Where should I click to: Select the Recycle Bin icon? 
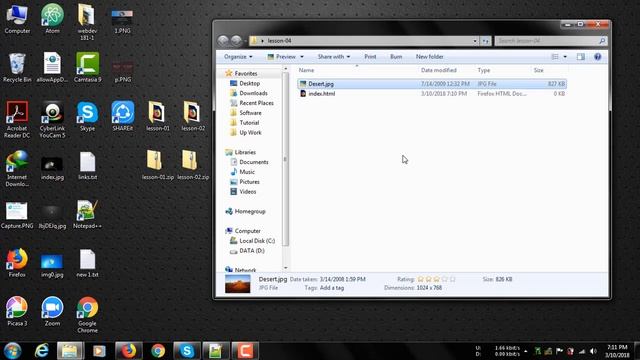point(17,67)
